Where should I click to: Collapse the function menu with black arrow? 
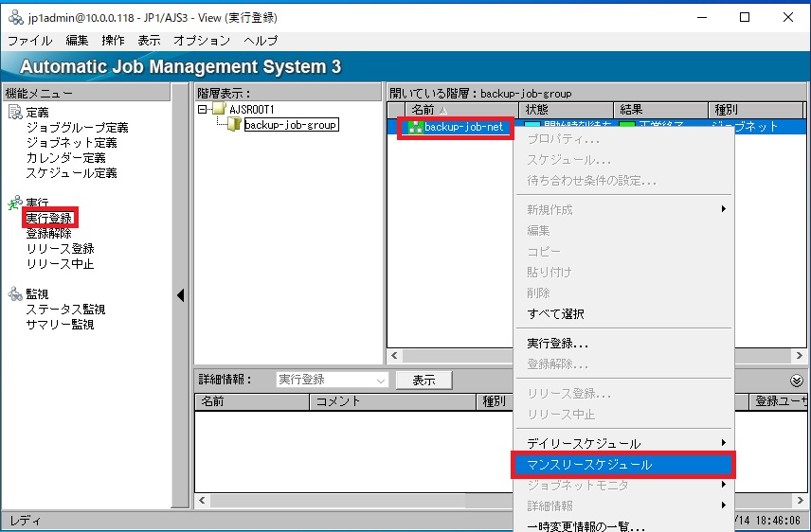point(181,295)
